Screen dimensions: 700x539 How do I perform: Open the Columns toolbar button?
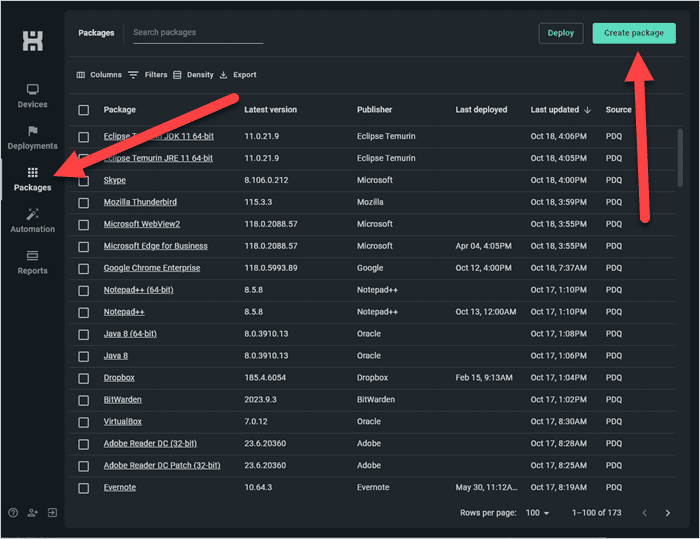point(99,75)
